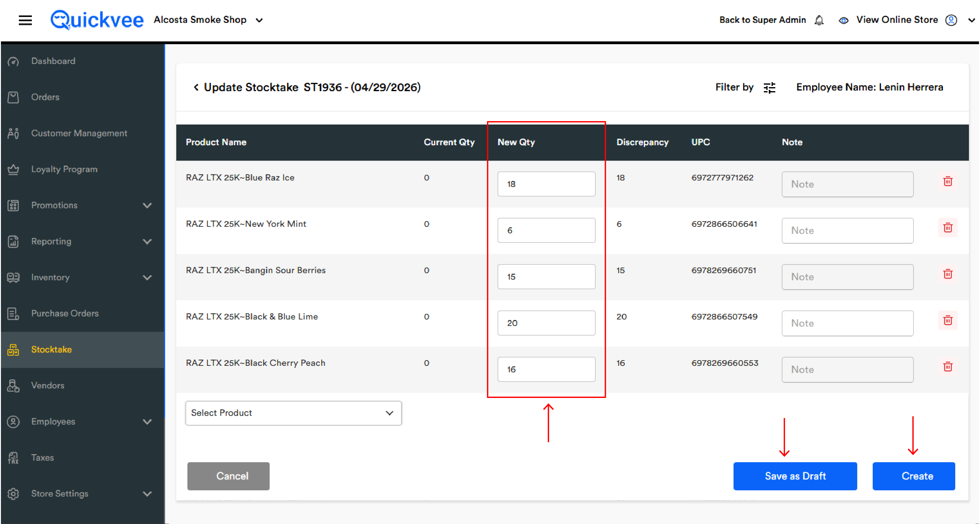Delete the New York Mint row
This screenshot has width=980, height=524.
coord(948,228)
